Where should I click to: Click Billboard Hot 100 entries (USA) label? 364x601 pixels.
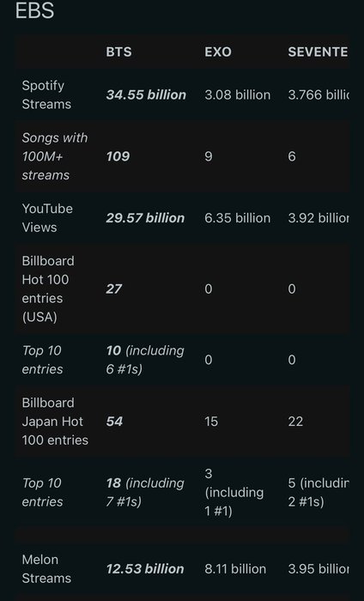click(x=48, y=288)
